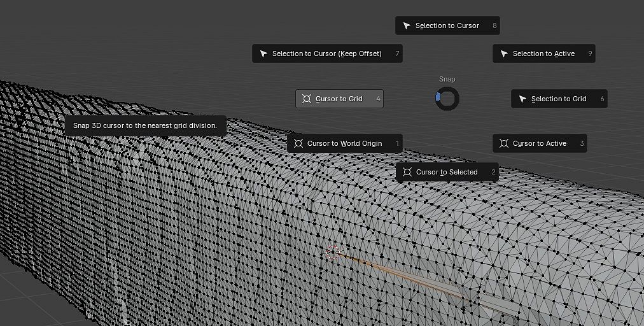The image size is (644, 326).
Task: Snap selection using Selection to Grid
Action: tap(559, 99)
